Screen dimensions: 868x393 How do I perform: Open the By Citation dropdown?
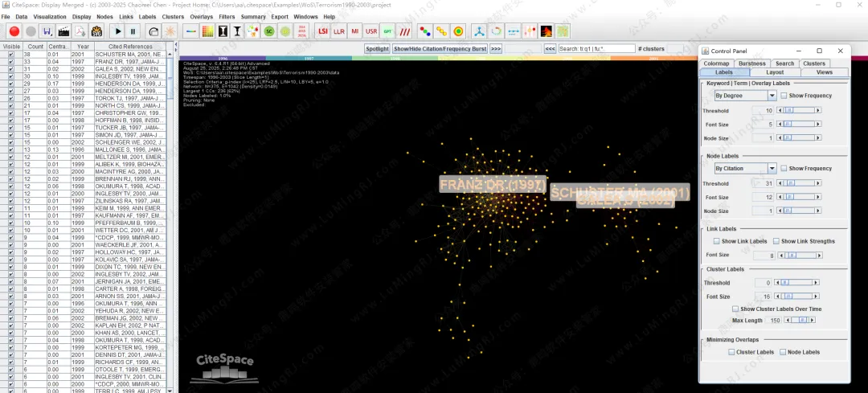[746, 169]
